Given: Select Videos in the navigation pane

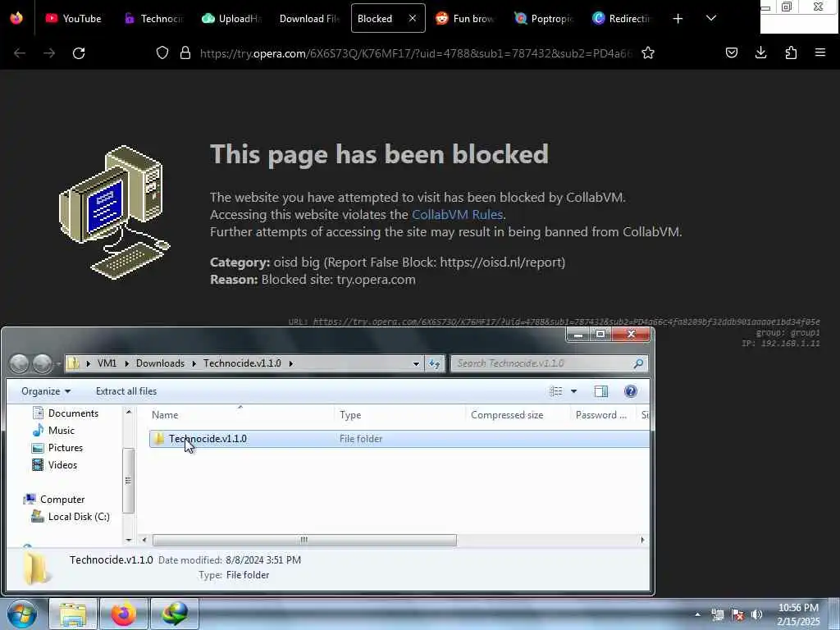Looking at the screenshot, I should point(55,464).
